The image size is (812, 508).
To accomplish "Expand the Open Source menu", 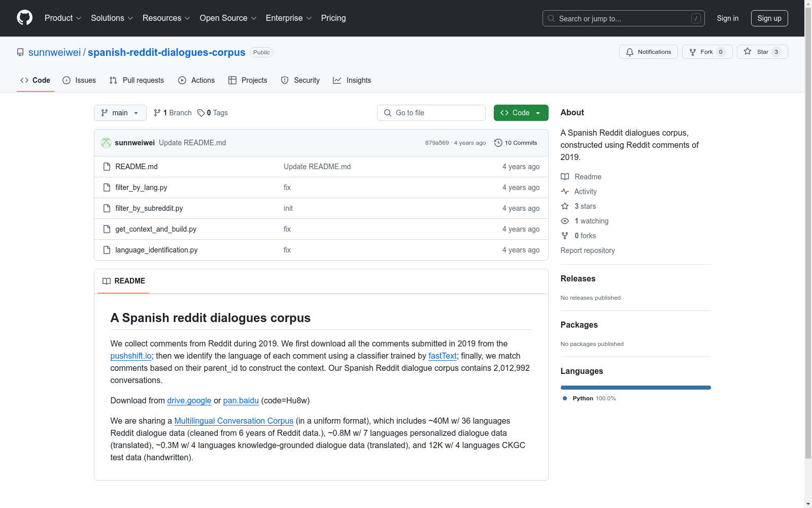I will pyautogui.click(x=228, y=18).
